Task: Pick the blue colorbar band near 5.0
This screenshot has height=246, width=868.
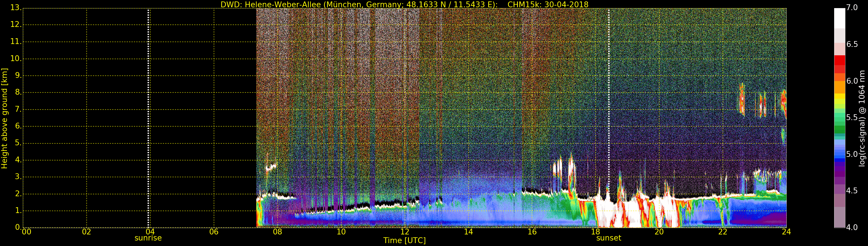Action: (x=839, y=154)
